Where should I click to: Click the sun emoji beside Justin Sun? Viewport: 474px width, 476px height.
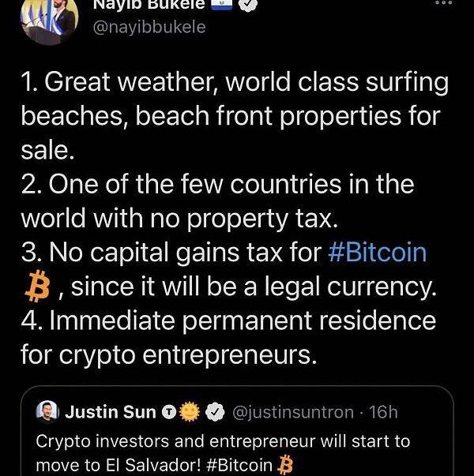click(x=190, y=412)
